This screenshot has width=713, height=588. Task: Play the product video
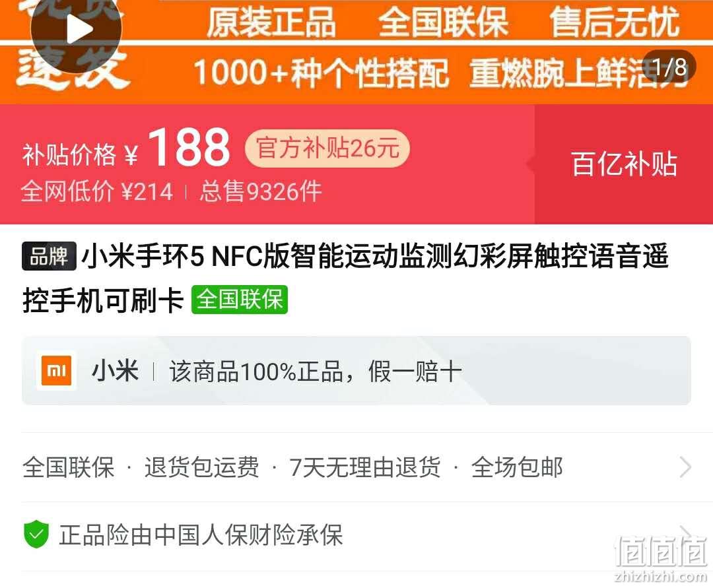pos(76,30)
